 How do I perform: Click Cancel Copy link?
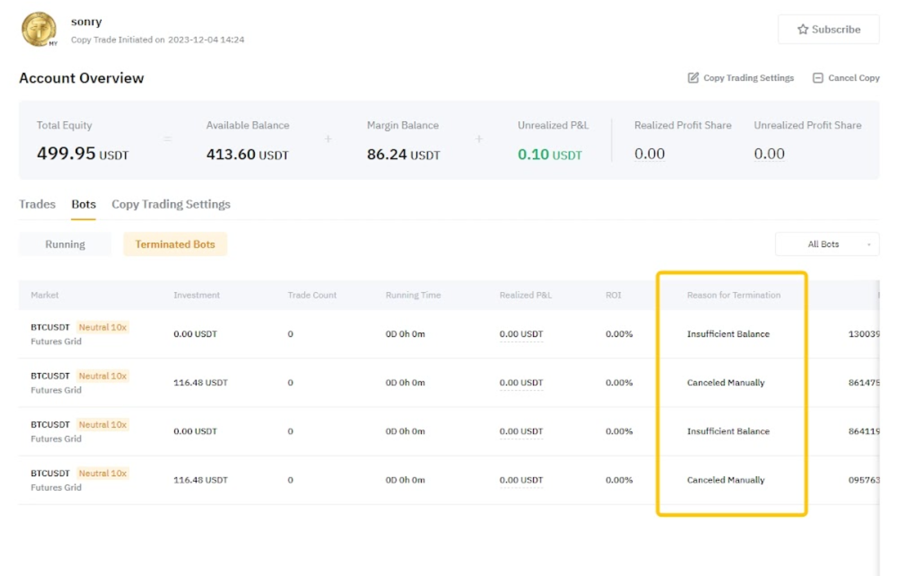[853, 78]
